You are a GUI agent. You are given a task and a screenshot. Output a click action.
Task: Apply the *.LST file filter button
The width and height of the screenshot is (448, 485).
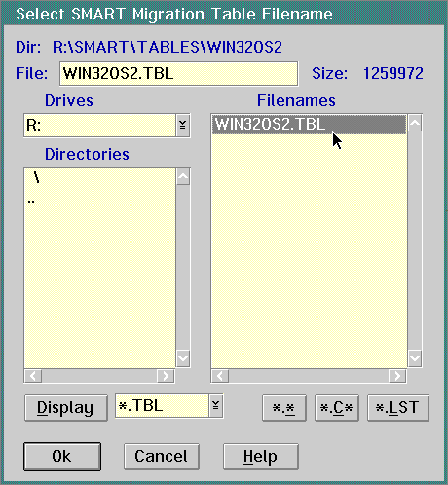tap(398, 408)
